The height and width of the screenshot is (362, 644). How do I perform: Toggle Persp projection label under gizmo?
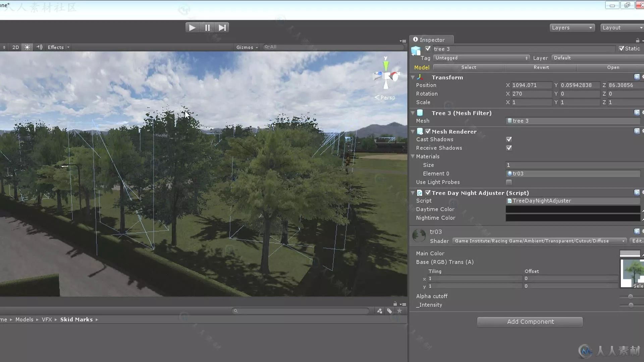(x=385, y=98)
